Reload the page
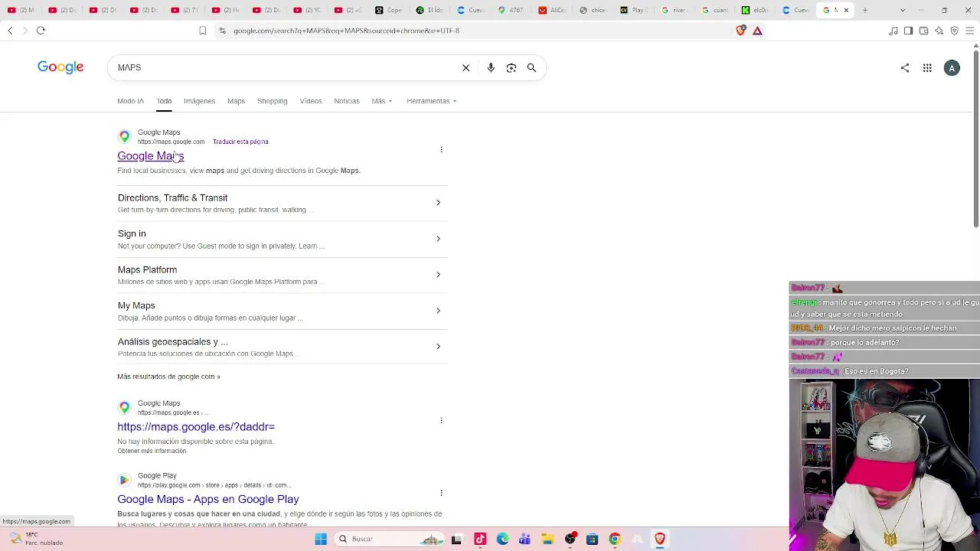The height and width of the screenshot is (551, 980). pos(41,31)
